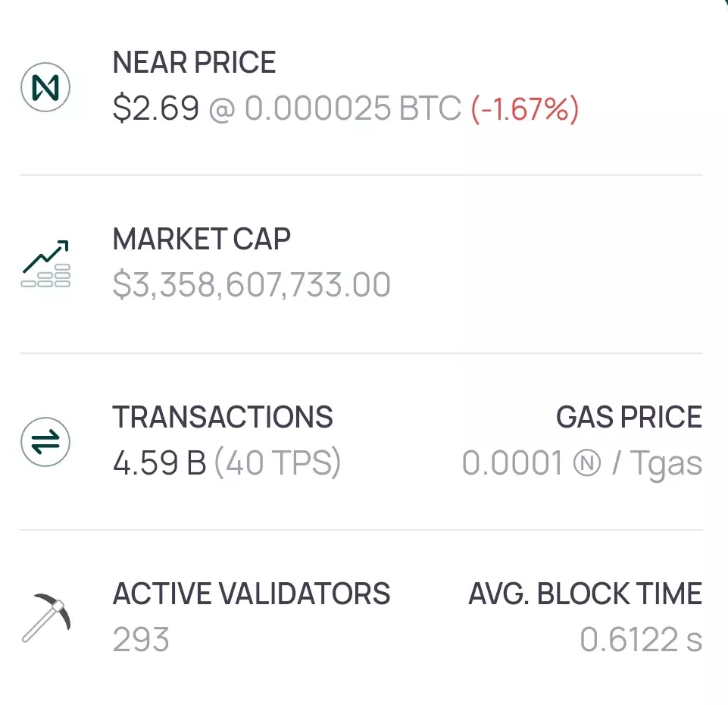This screenshot has width=728, height=705.
Task: Click the market cap chart icon
Action: tap(45, 264)
